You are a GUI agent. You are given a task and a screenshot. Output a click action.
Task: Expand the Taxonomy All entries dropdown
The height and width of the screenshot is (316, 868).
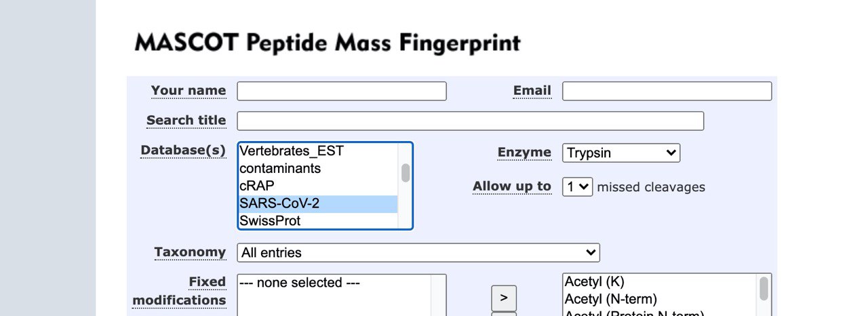418,253
